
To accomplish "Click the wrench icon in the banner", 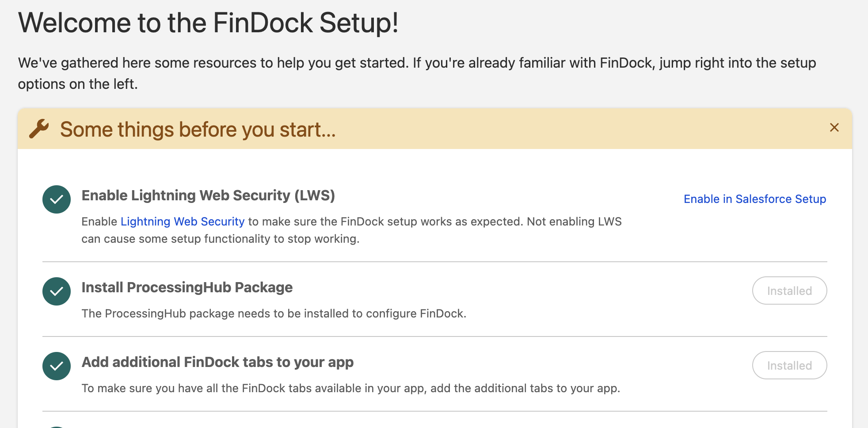I will click(39, 129).
